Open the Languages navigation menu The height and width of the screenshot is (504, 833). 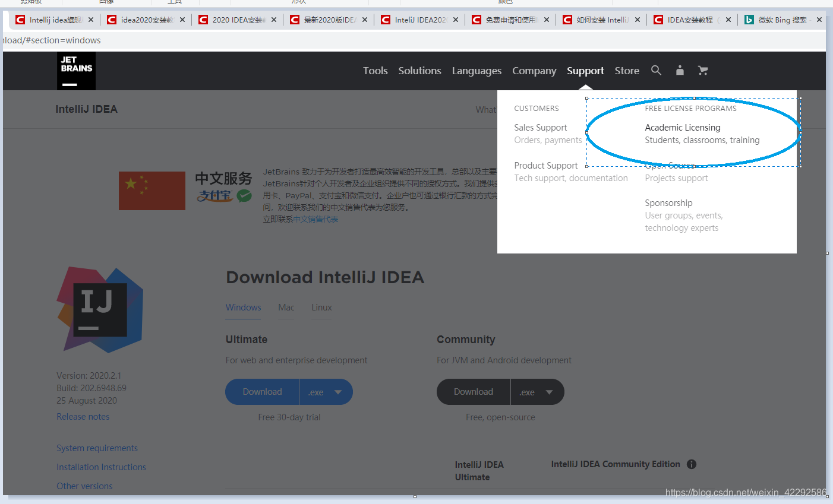click(x=477, y=71)
